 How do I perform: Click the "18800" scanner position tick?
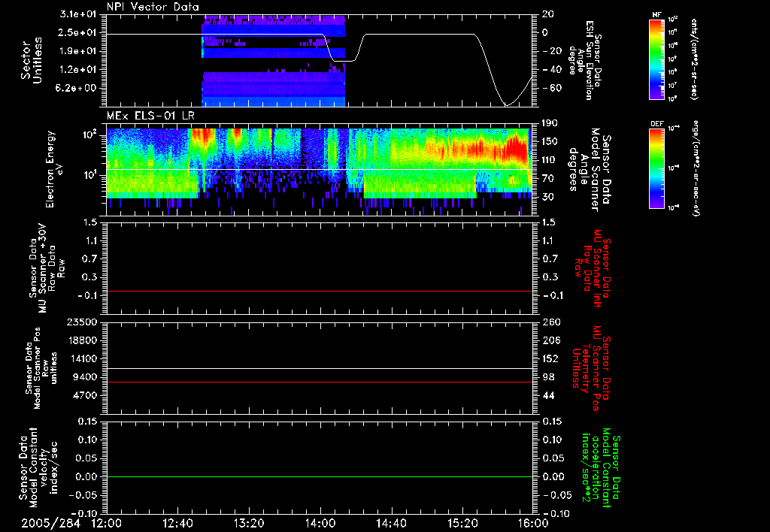click(81, 340)
